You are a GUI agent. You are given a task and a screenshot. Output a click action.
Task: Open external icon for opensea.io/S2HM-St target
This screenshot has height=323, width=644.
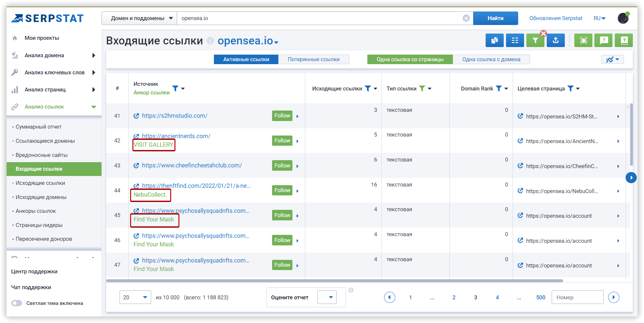pyautogui.click(x=520, y=116)
